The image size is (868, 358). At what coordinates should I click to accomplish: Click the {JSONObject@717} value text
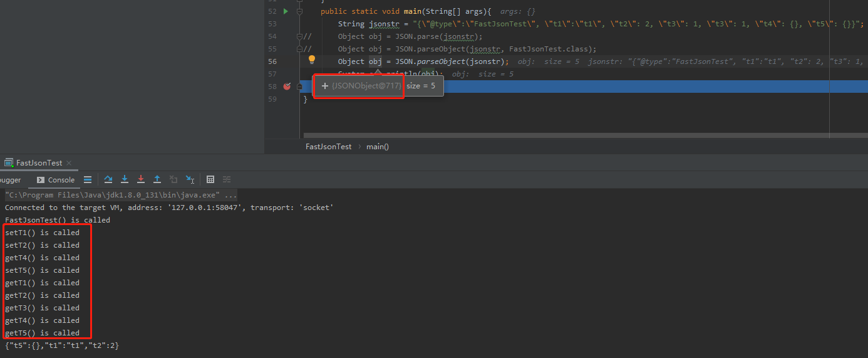pyautogui.click(x=367, y=86)
